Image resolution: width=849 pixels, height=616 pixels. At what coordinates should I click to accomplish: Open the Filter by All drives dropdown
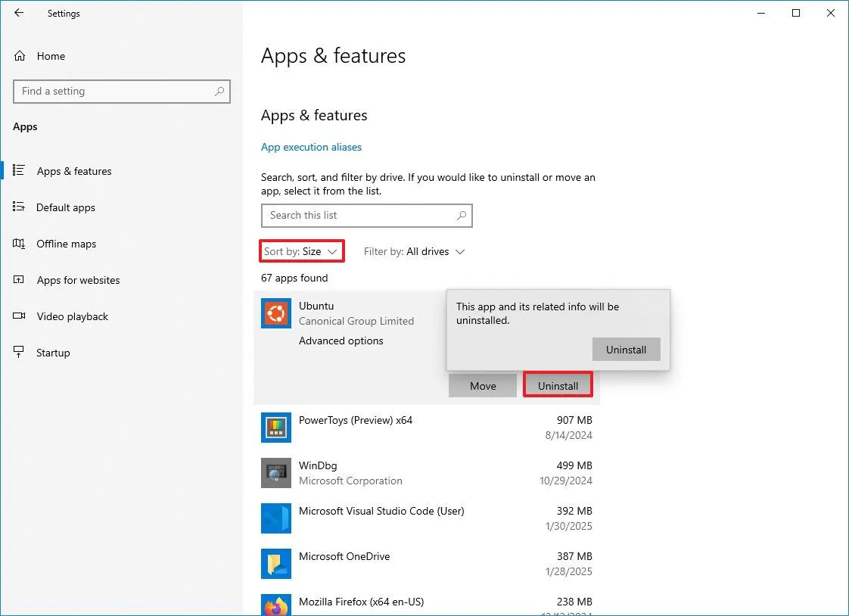tap(414, 251)
